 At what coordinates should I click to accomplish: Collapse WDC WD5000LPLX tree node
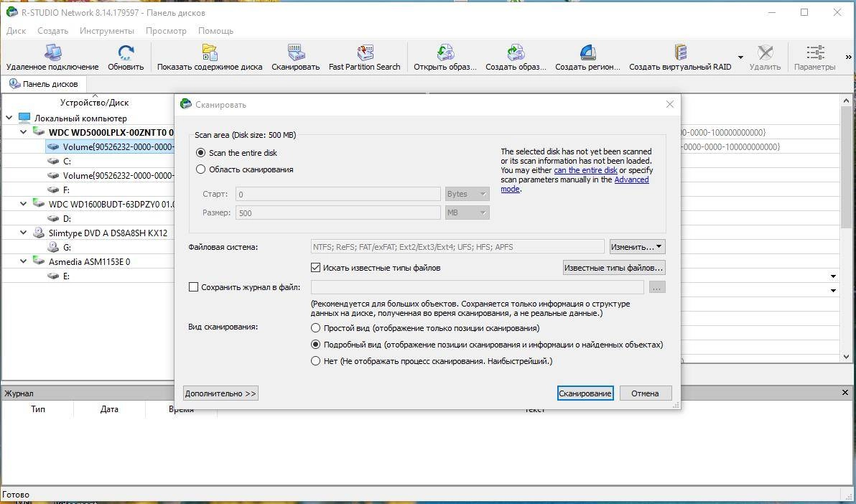(x=23, y=131)
